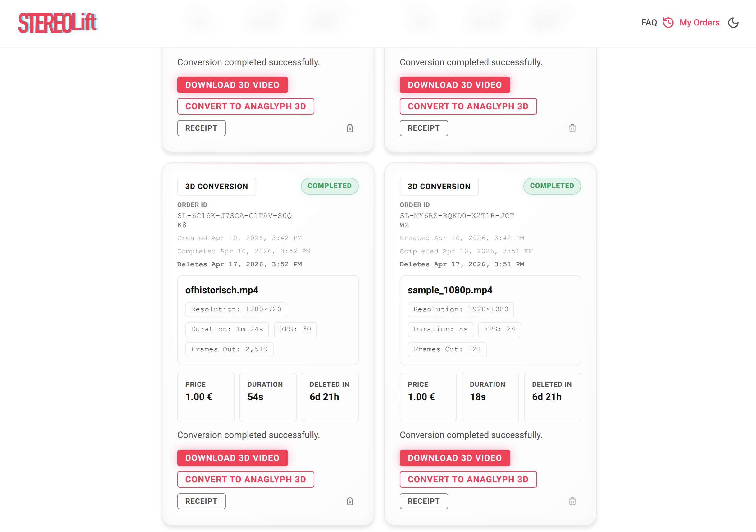
Task: Click the Receipt button in the top-left card
Action: [201, 128]
